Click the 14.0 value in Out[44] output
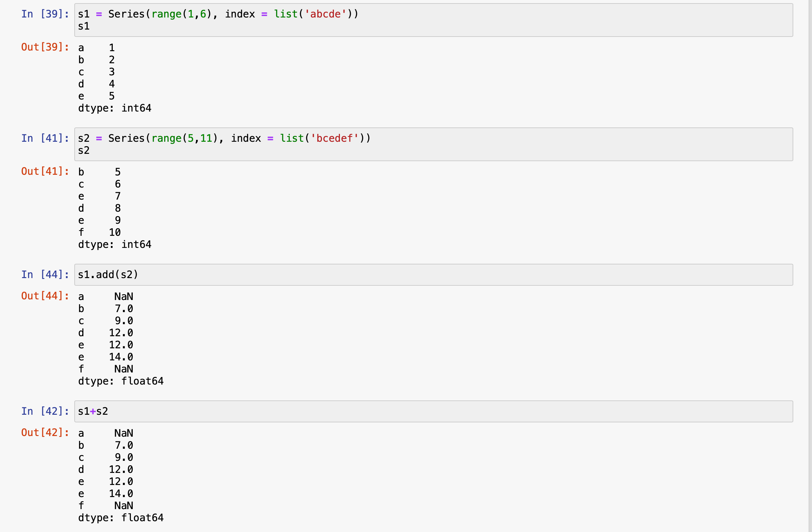This screenshot has width=812, height=532. click(x=121, y=357)
